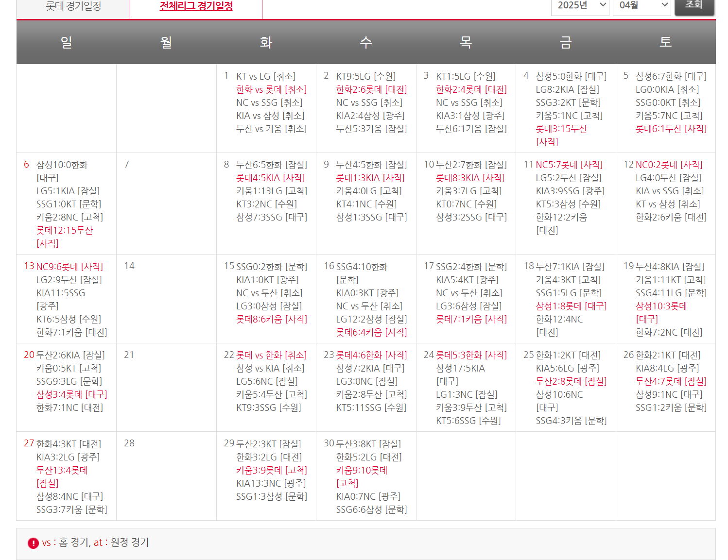Click 롯데4:6한화 [사직] on April 23
The height and width of the screenshot is (560, 728).
(372, 355)
